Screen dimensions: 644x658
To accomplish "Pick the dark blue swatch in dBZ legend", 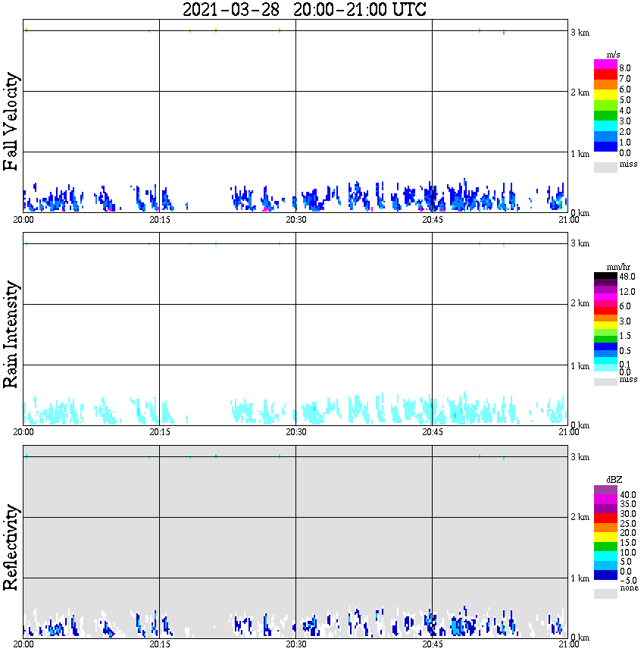I will coord(605,575).
